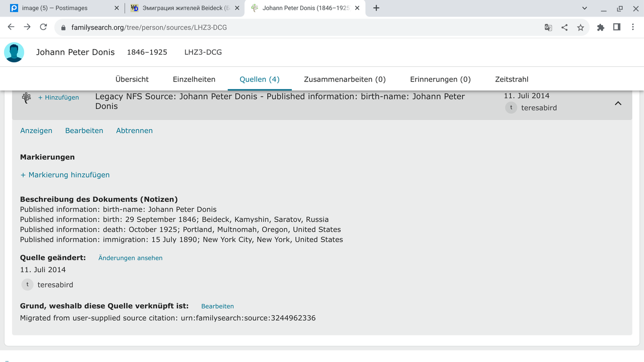
Task: Click the 11. Juli 2014 date in header
Action: [x=527, y=96]
